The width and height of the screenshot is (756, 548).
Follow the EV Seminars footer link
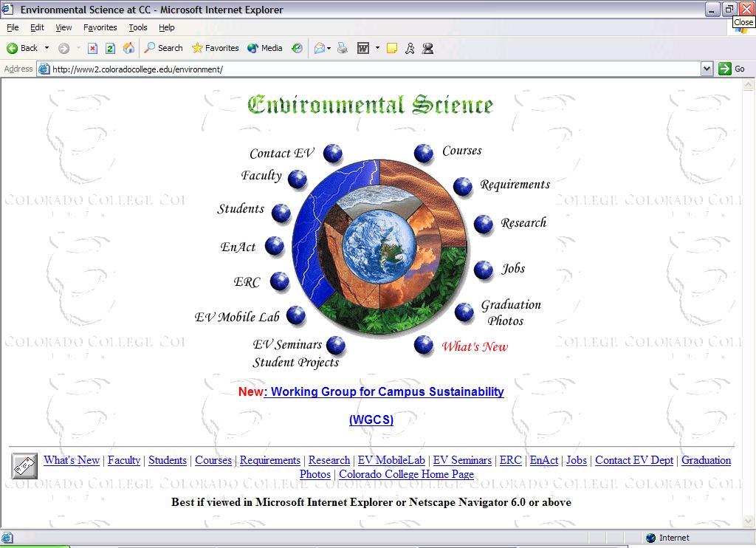pyautogui.click(x=462, y=460)
